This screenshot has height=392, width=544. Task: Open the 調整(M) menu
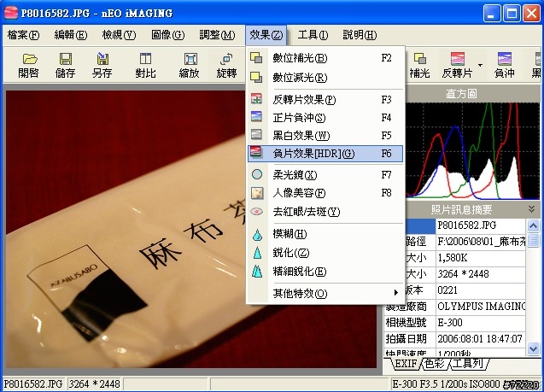pyautogui.click(x=217, y=35)
